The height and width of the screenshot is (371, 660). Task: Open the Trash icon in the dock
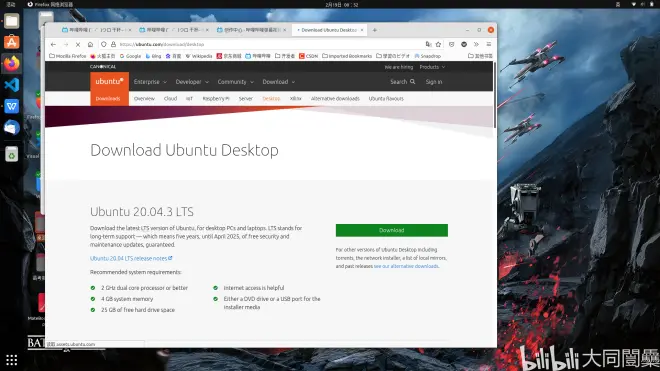pos(12,155)
